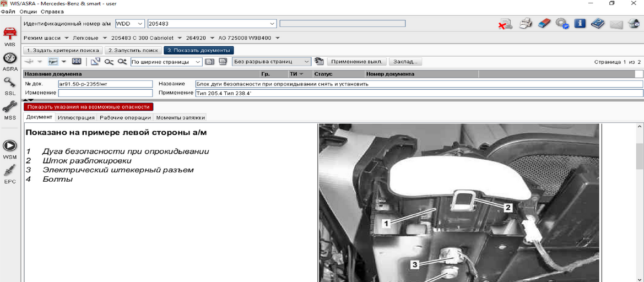Click text Шток разблокировки

[87, 160]
